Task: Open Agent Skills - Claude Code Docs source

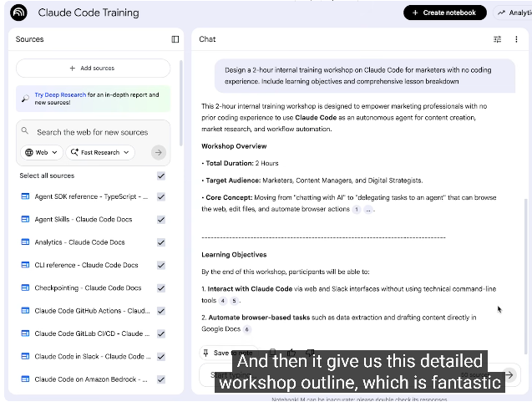Action: click(84, 219)
